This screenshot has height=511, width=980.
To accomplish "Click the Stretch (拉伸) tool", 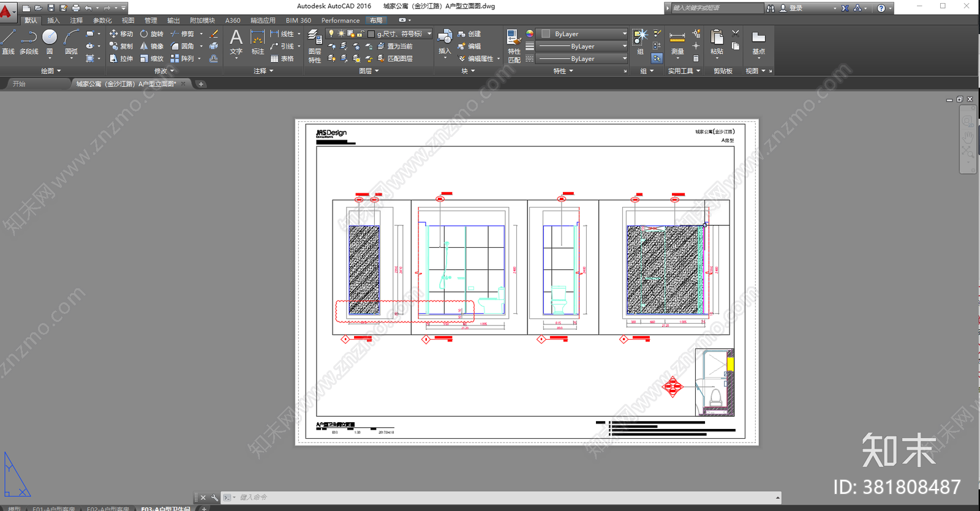I will [x=121, y=58].
